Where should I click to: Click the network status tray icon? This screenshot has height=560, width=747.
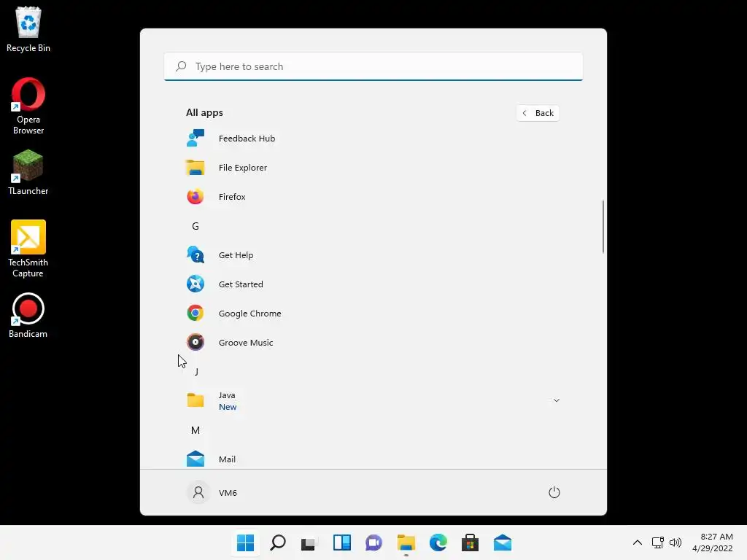click(x=658, y=542)
